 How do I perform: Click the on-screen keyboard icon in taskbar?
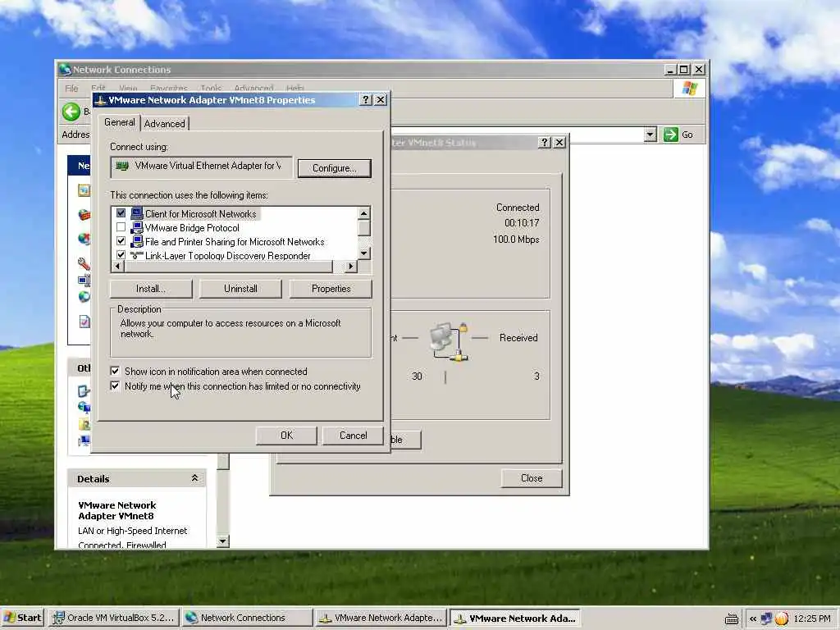731,619
